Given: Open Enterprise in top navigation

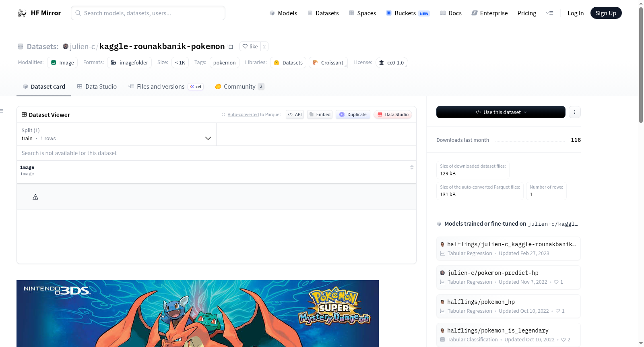Looking at the screenshot, I should coord(489,13).
